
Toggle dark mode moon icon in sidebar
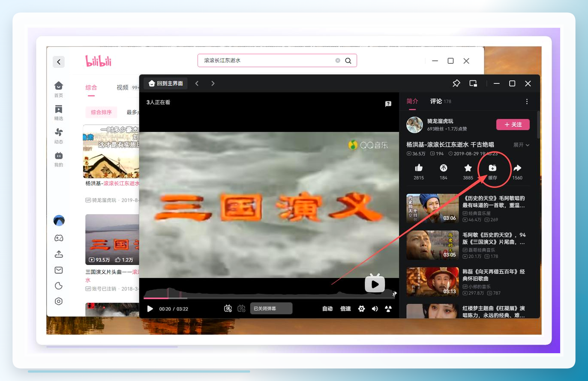click(59, 286)
